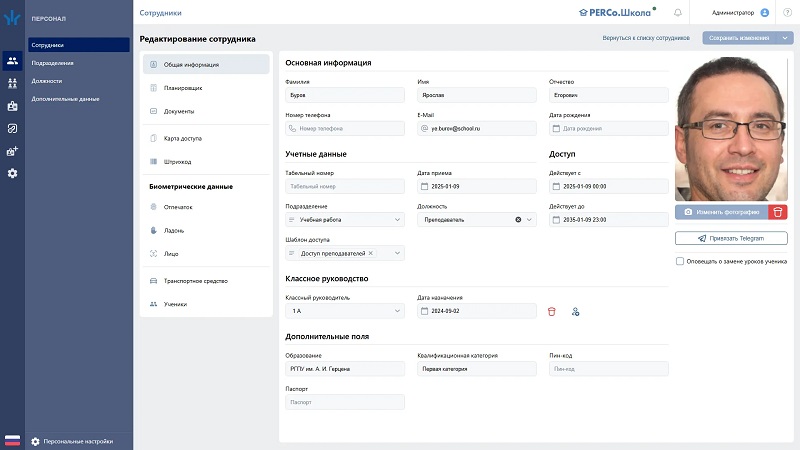The width and height of the screenshot is (800, 450).
Task: Enable Оповещать о замене уроков ученика checkbox
Action: point(680,261)
